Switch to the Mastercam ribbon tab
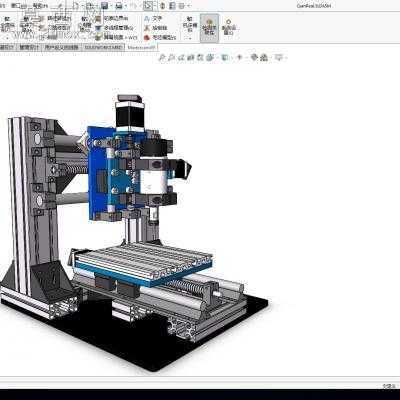This screenshot has height=400, width=400. click(x=142, y=47)
